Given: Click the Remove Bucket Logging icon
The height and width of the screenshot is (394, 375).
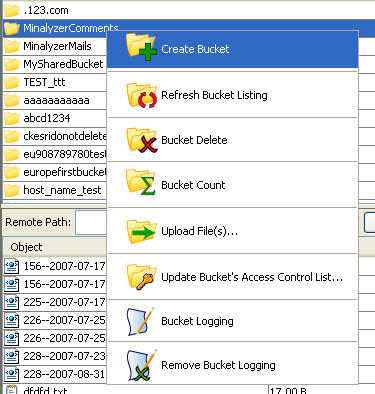Looking at the screenshot, I should [x=142, y=365].
